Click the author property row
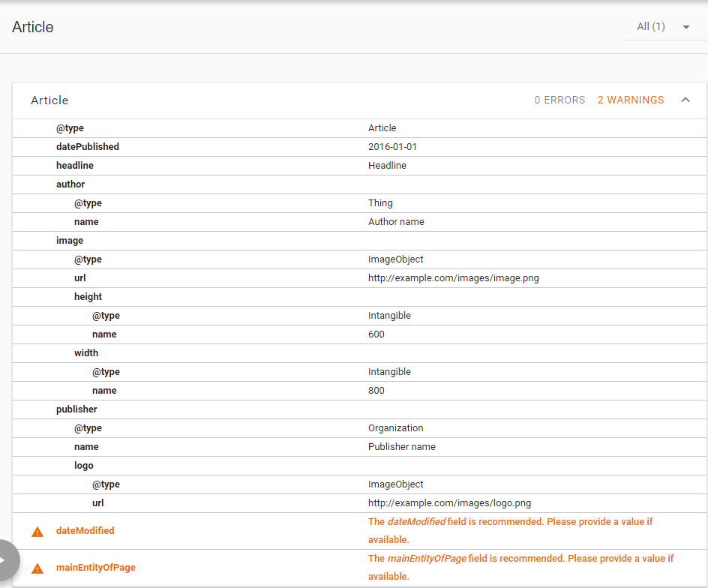This screenshot has width=708, height=588. (70, 184)
